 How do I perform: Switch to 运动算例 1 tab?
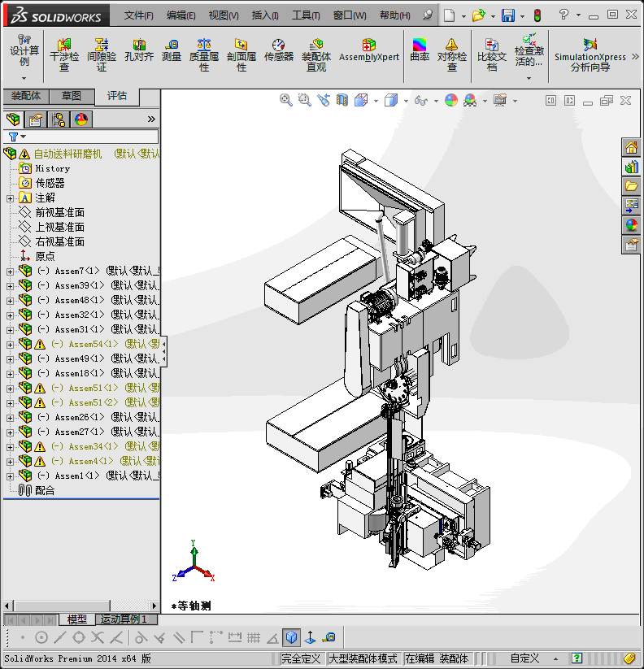pos(126,619)
